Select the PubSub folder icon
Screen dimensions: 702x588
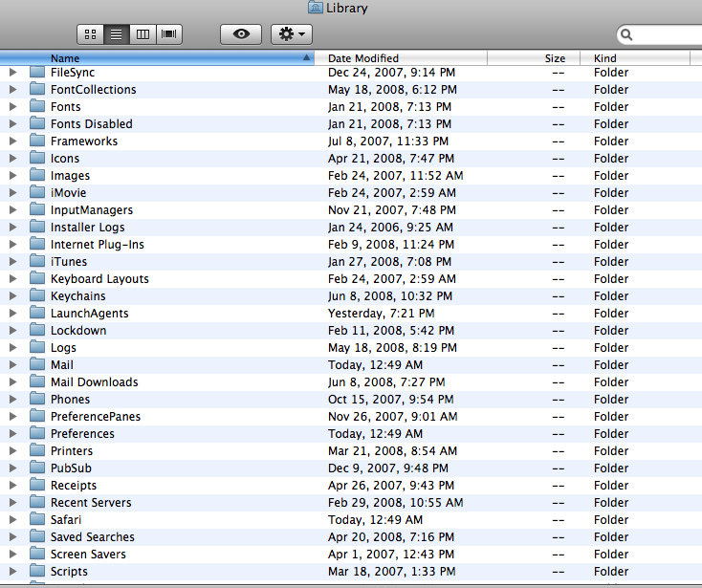click(x=37, y=468)
